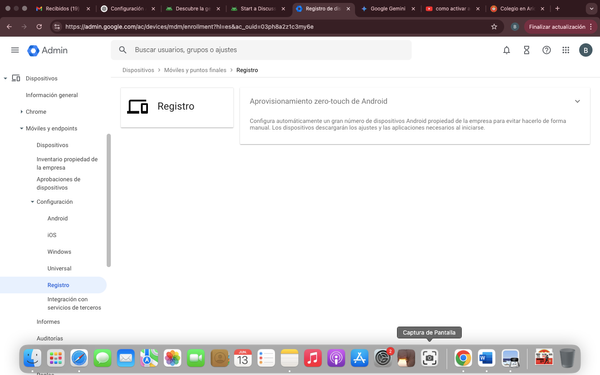Open the Google apps grid icon
Screen dimensions: 600x375
[566, 50]
